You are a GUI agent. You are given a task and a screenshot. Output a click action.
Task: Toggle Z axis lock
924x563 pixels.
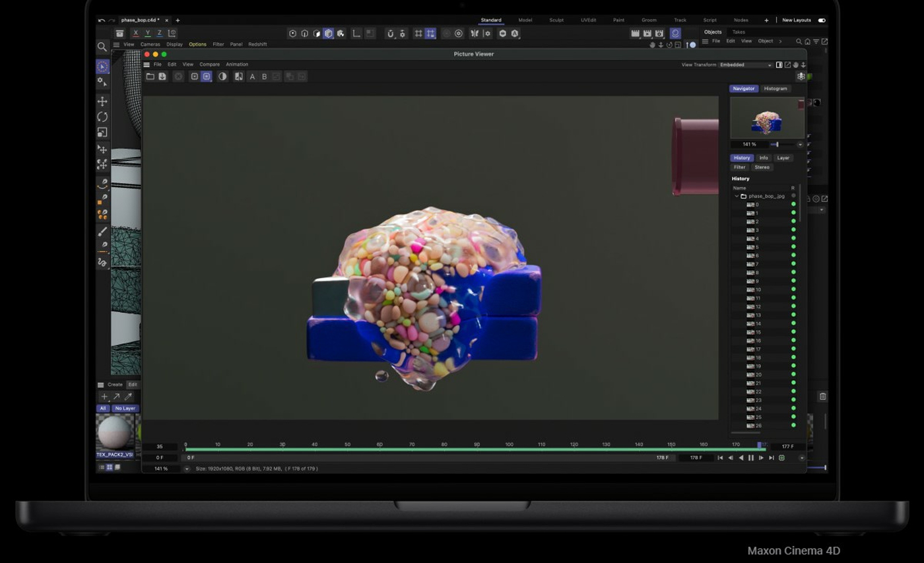[x=159, y=33]
